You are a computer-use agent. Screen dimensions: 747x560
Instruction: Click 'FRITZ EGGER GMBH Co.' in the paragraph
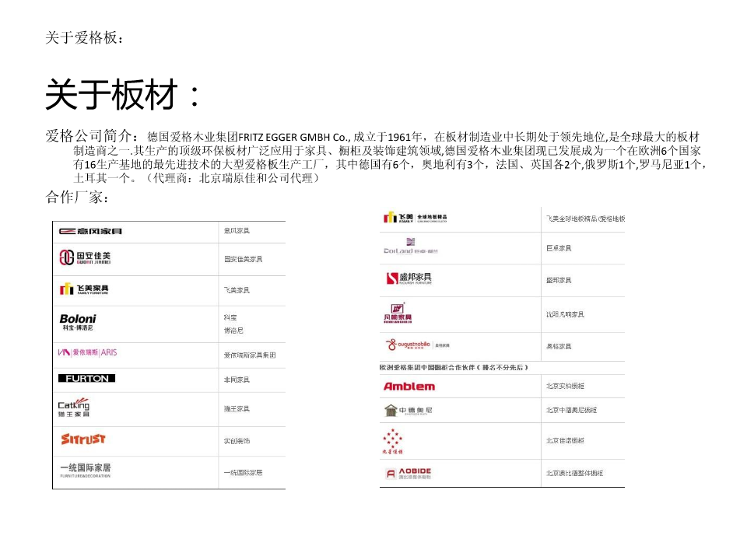click(294, 138)
